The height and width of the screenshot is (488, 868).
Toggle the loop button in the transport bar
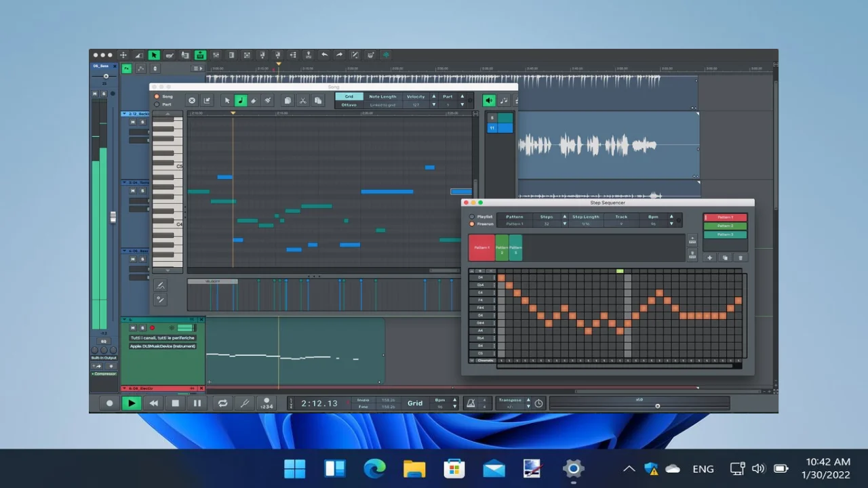click(222, 403)
